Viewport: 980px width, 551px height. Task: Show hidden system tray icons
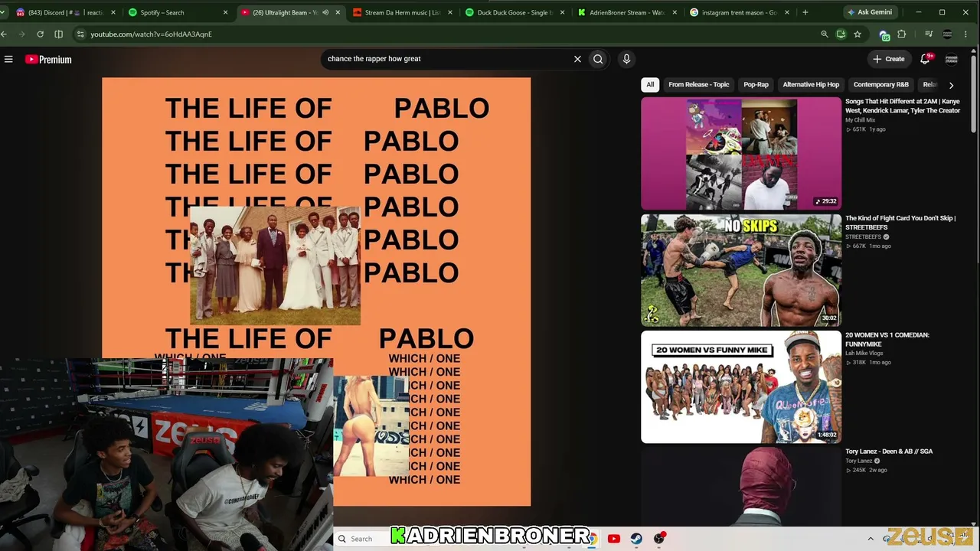pyautogui.click(x=871, y=539)
